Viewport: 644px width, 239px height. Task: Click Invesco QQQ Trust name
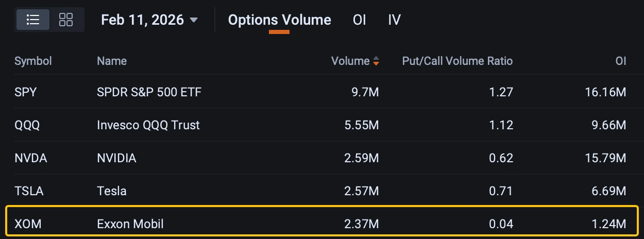[x=148, y=125]
